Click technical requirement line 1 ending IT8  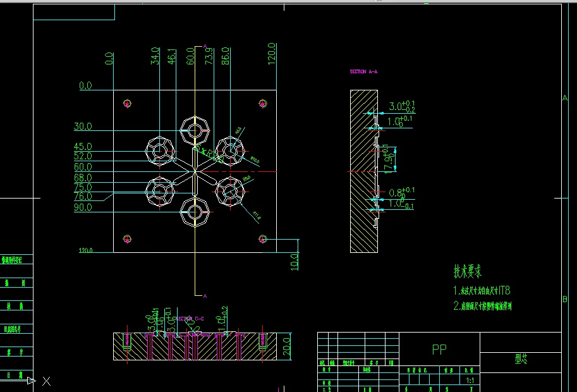(482, 291)
